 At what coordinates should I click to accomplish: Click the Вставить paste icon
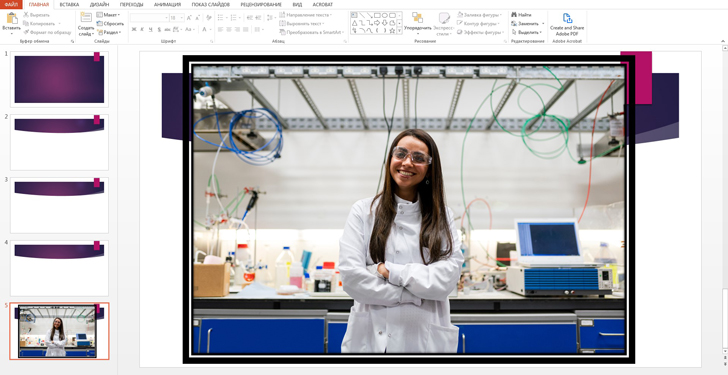click(x=12, y=18)
